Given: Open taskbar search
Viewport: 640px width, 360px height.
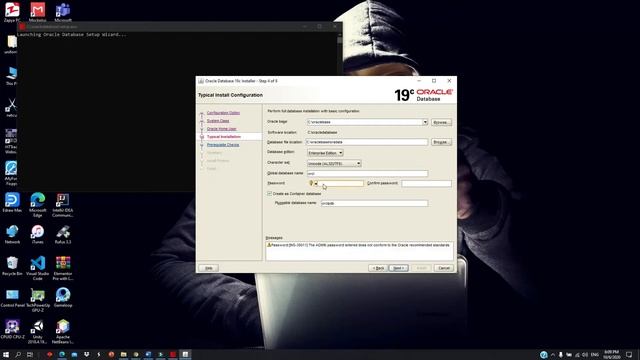Looking at the screenshot, I should tap(18, 355).
